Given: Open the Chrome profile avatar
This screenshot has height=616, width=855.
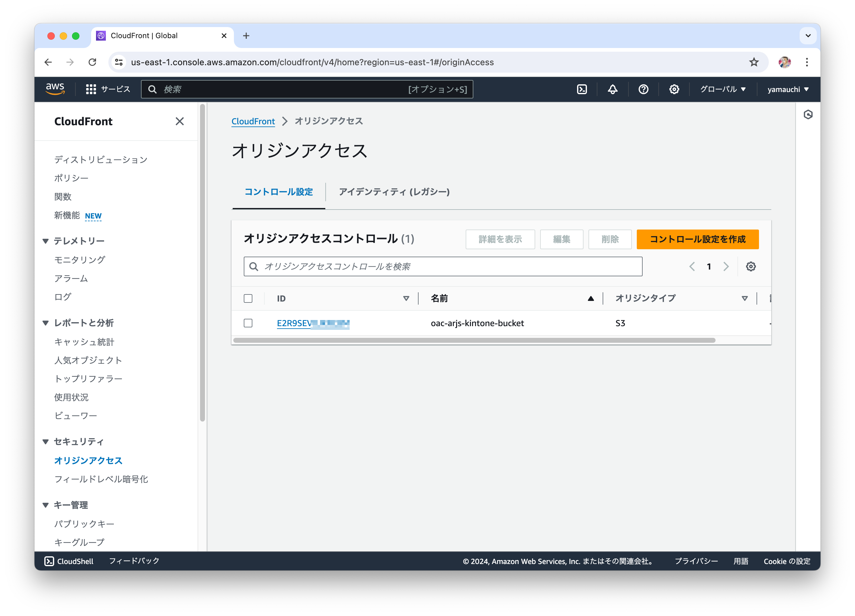Looking at the screenshot, I should tap(784, 62).
